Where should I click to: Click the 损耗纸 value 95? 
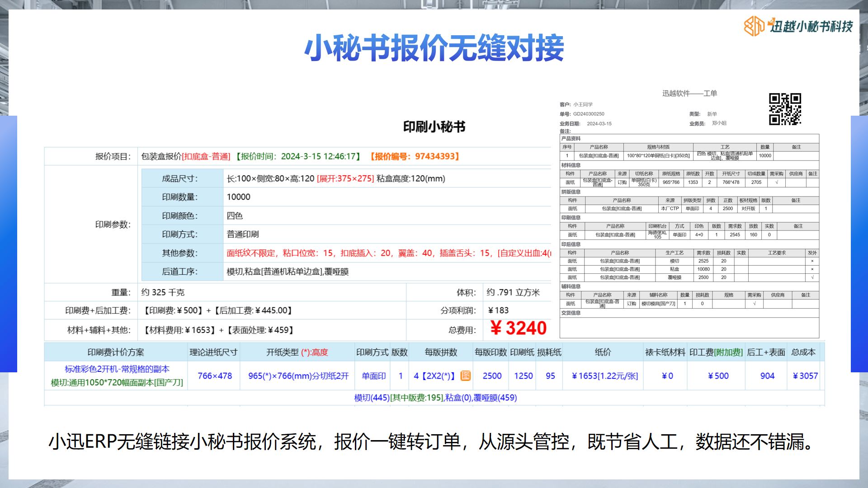tap(550, 376)
